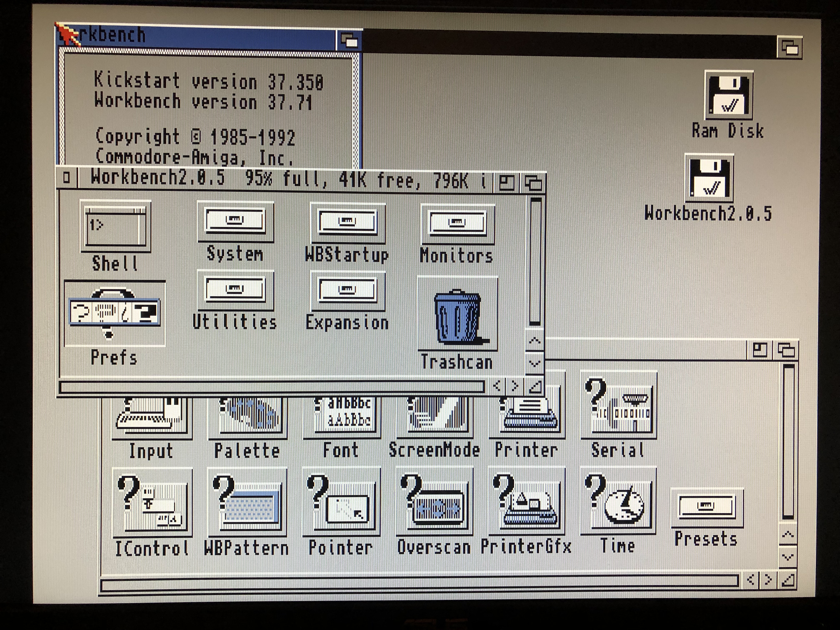The image size is (840, 630).
Task: Click horizontal scrollbar of Workbench2.0.5 window
Action: pyautogui.click(x=271, y=387)
